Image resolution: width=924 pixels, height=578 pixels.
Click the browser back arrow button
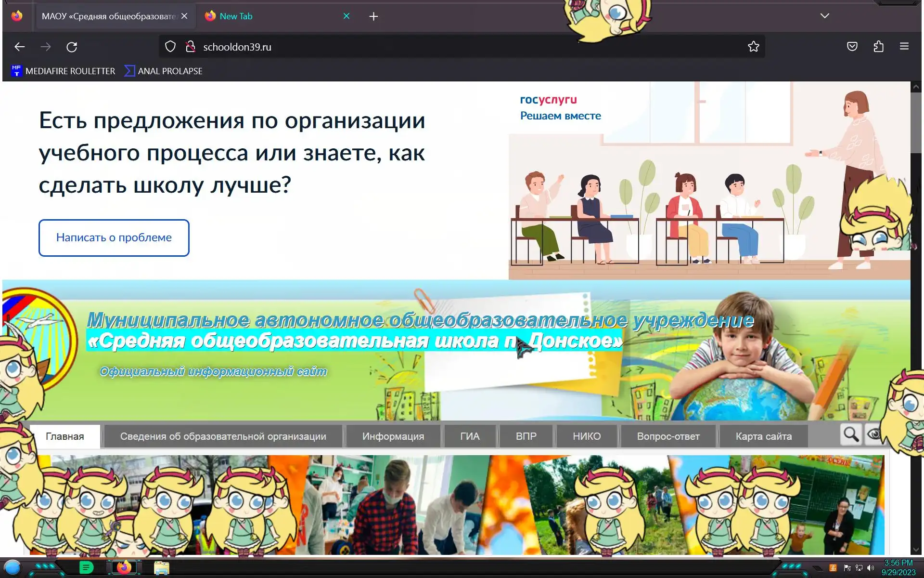(20, 47)
